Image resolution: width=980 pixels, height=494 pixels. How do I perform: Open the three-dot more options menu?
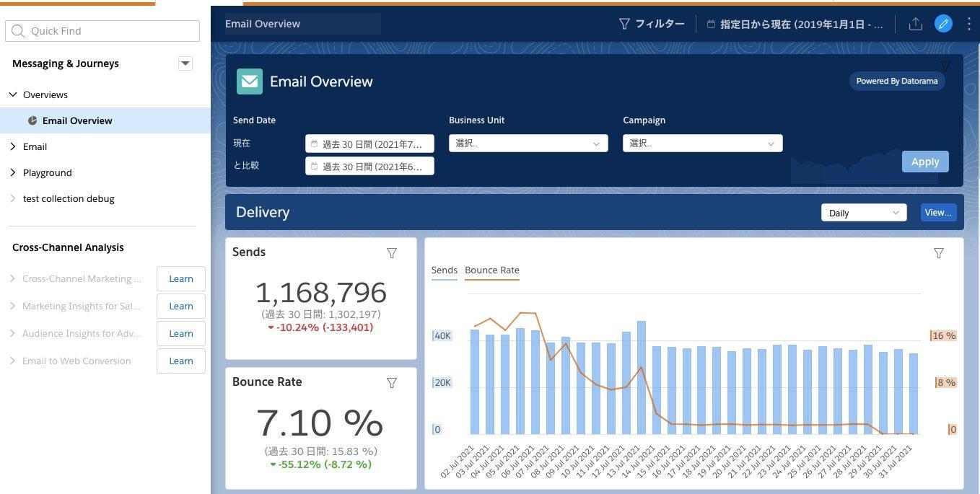coord(968,24)
